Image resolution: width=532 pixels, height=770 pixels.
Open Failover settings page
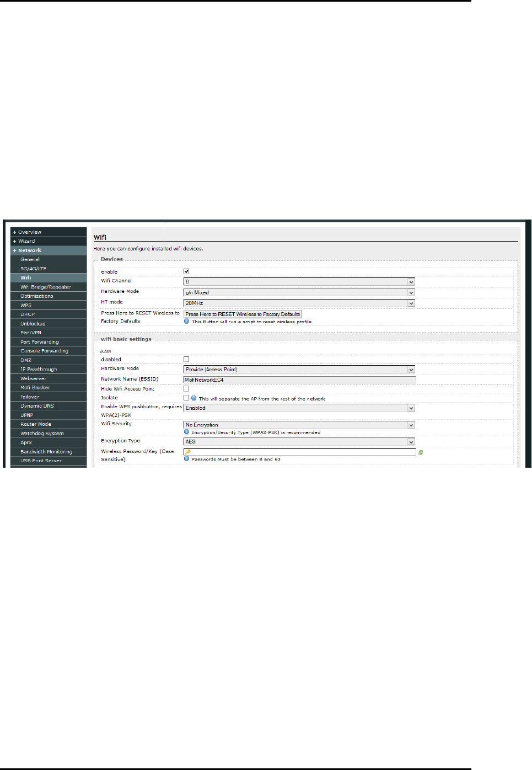point(49,397)
